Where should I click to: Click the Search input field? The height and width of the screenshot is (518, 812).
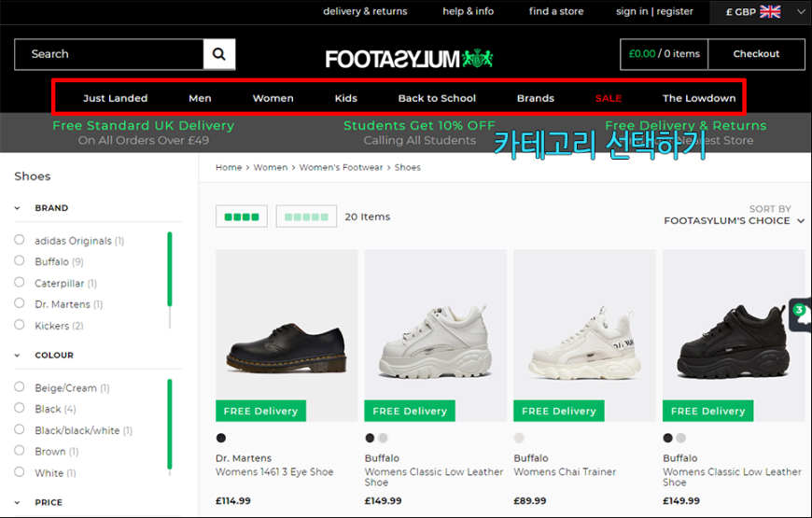[109, 54]
